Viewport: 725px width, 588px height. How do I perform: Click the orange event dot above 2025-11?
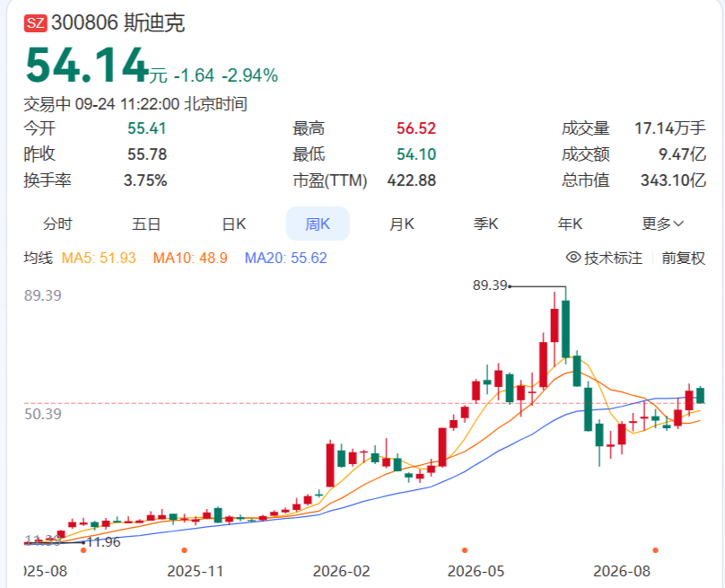(185, 550)
